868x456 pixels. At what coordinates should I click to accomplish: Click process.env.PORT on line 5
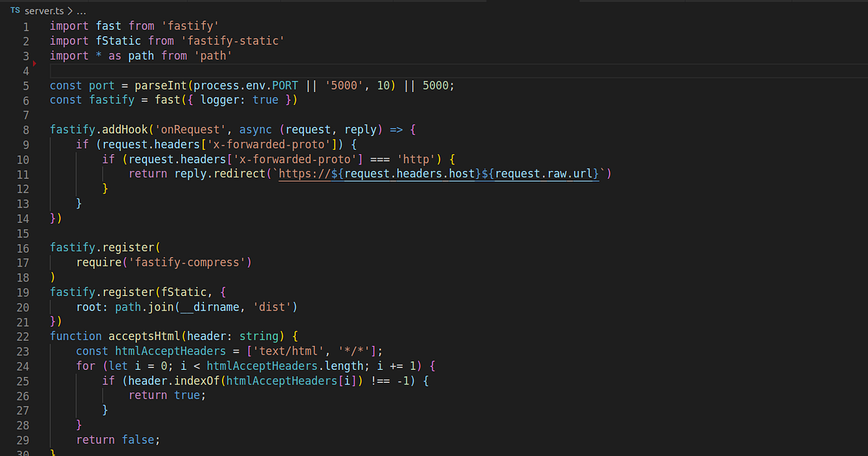click(x=245, y=85)
